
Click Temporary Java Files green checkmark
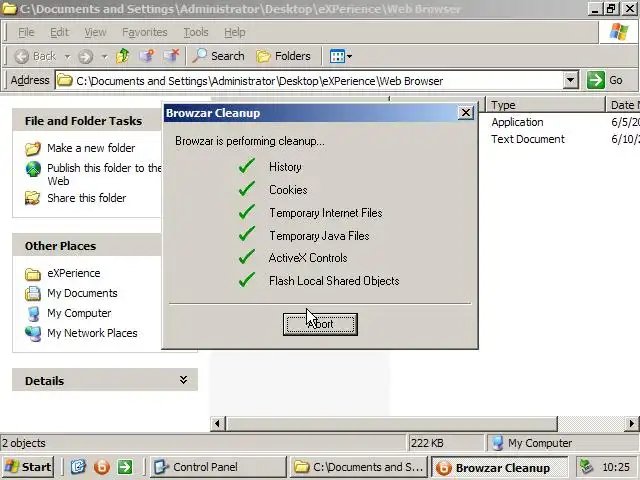pyautogui.click(x=247, y=234)
